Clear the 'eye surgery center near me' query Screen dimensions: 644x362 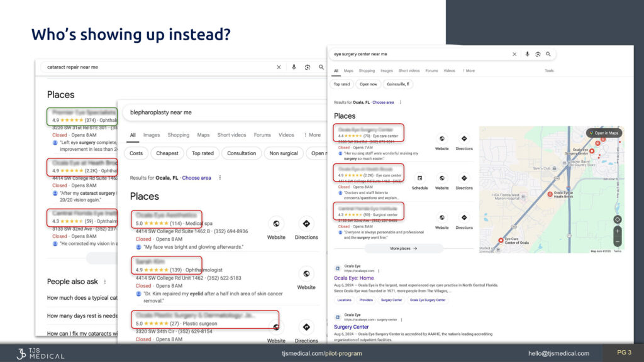(x=514, y=54)
